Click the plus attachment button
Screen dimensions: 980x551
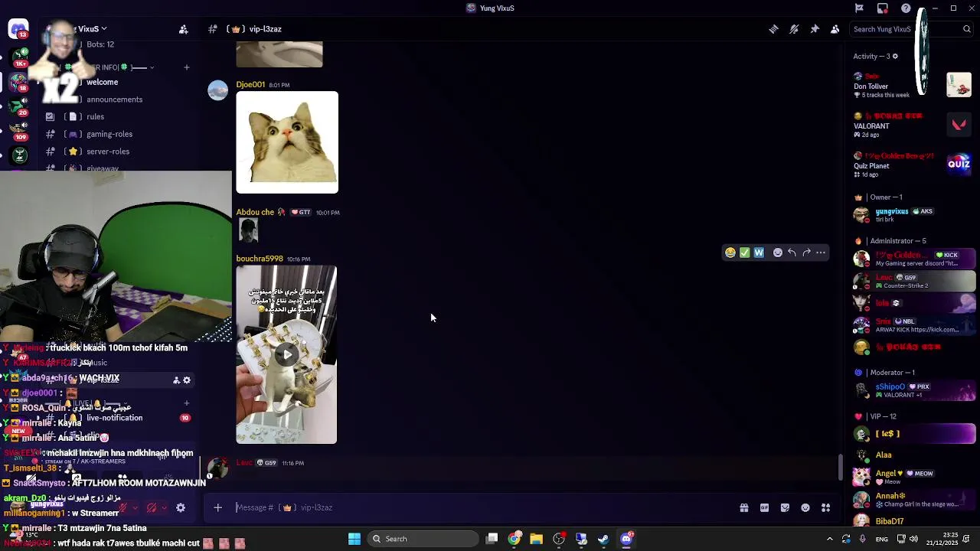click(x=217, y=507)
